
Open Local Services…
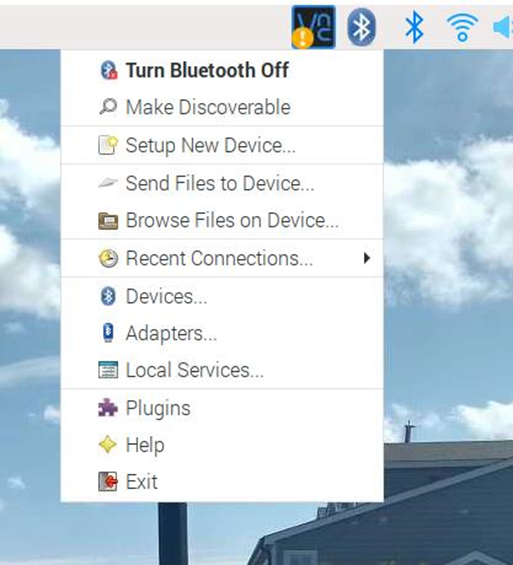(x=222, y=370)
